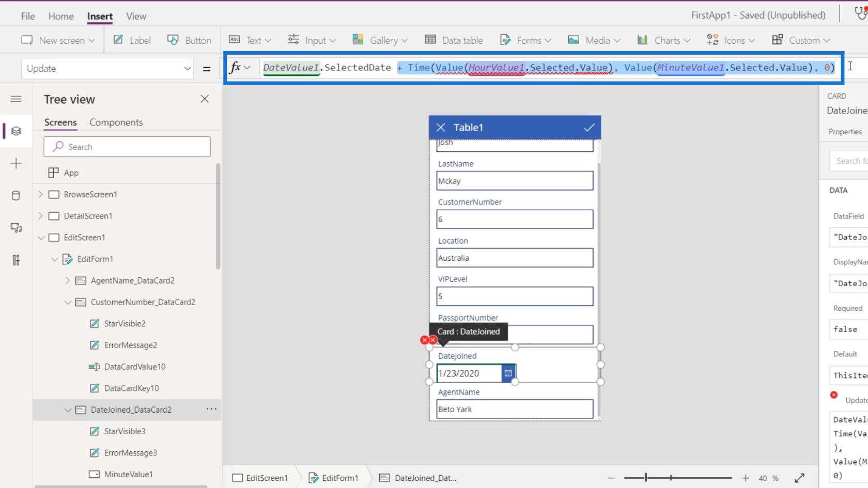This screenshot has height=488, width=868.
Task: Insert a Button control
Action: coord(190,40)
